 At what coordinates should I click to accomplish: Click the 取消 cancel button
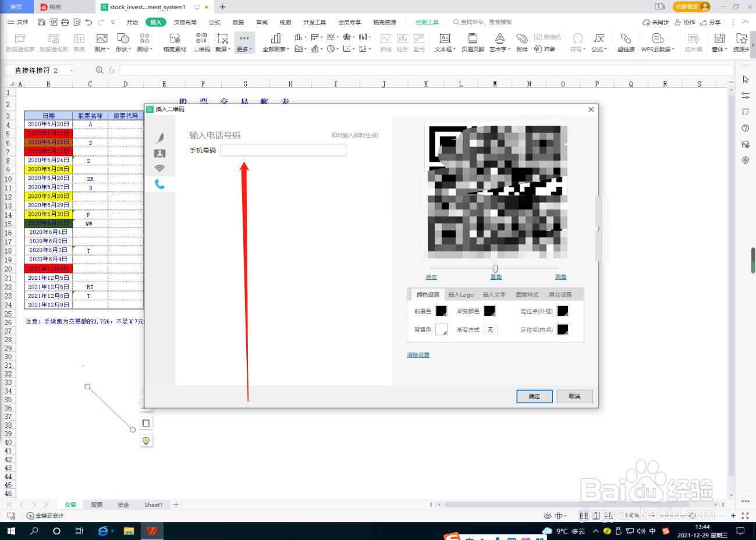click(x=574, y=396)
